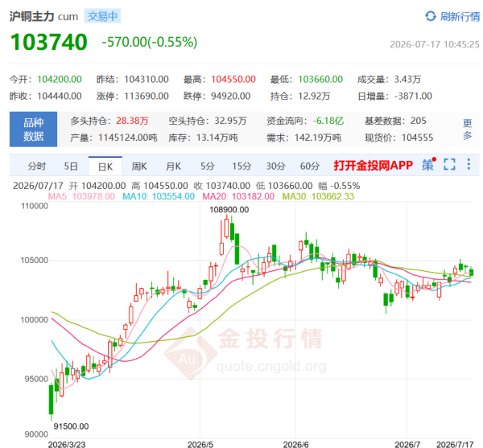Image resolution: width=483 pixels, height=448 pixels.
Task: Click the 资金流向 value -6.18亿
Action: pyautogui.click(x=328, y=121)
